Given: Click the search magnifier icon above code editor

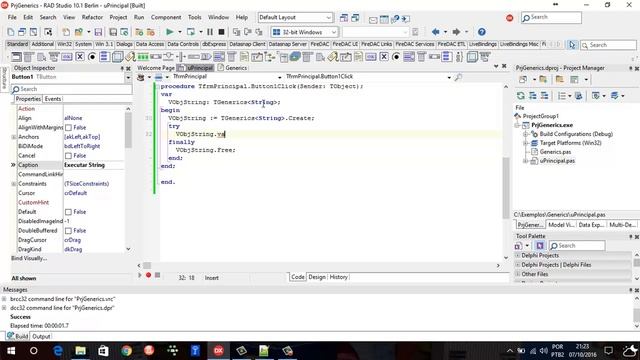Looking at the screenshot, I should (x=458, y=77).
